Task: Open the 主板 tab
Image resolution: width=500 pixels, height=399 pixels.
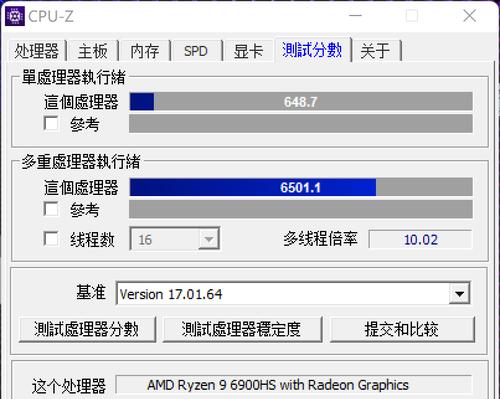Action: click(x=93, y=51)
